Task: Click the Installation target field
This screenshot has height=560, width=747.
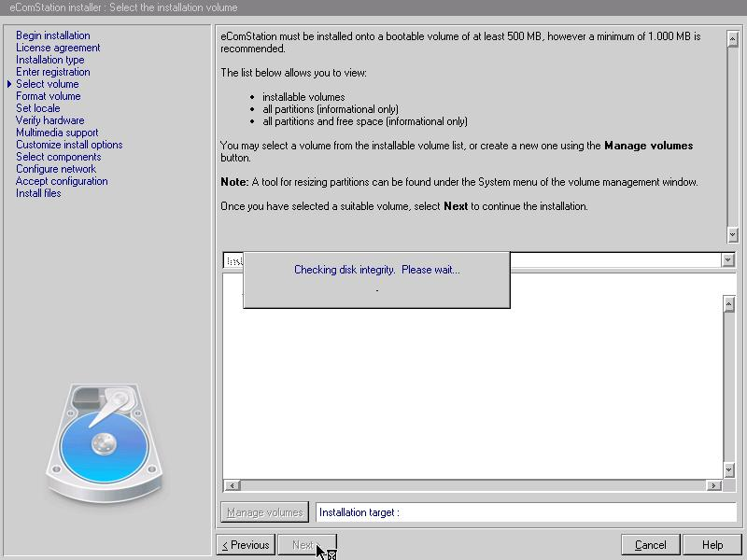Action: (526, 512)
